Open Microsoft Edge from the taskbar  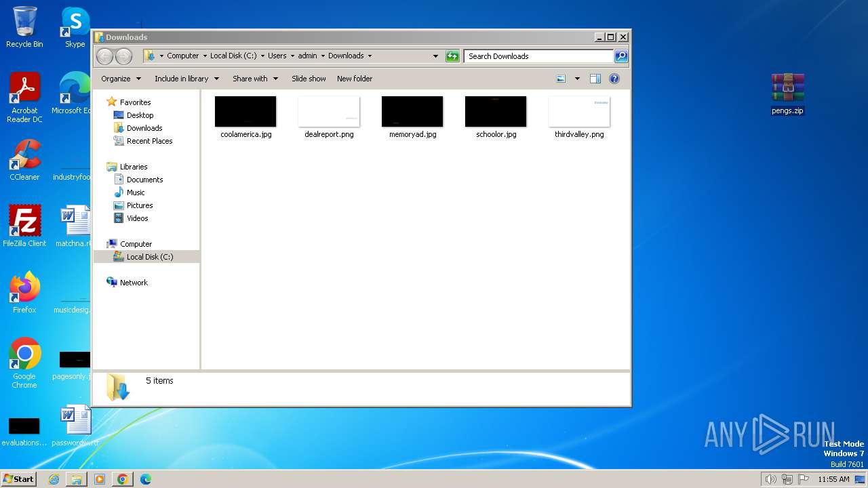point(146,479)
